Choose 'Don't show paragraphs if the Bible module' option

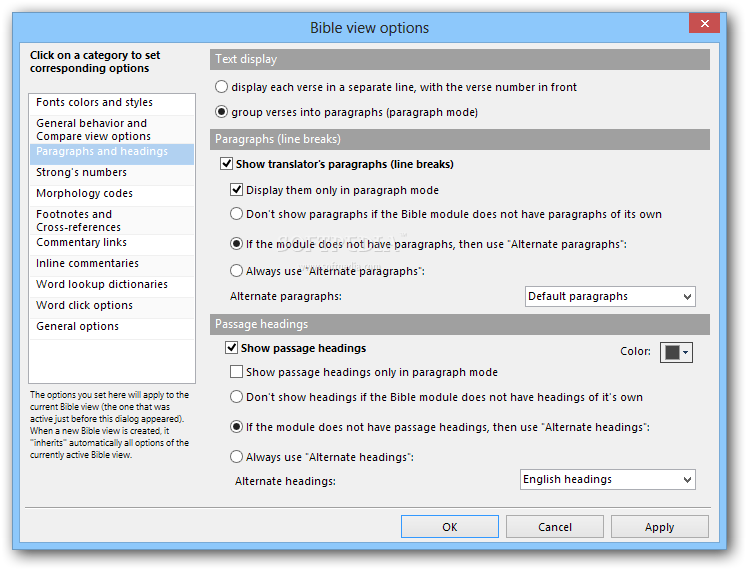[x=236, y=214]
